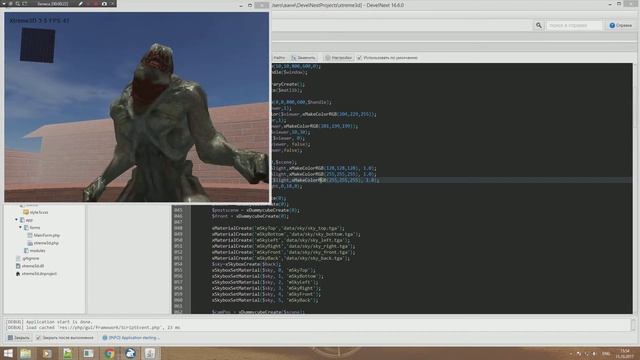640x360 pixels.
Task: Open the Windows Start button
Action: tap(8, 353)
